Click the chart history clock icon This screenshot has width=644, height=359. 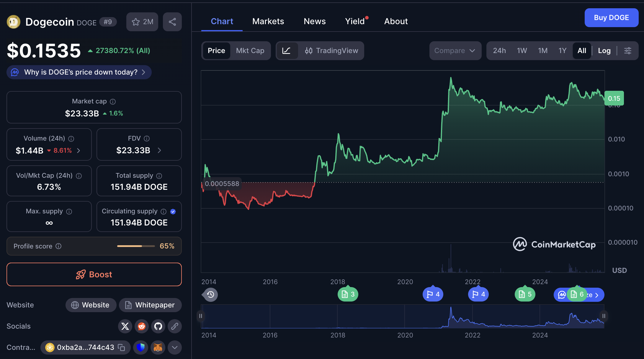[x=210, y=294]
